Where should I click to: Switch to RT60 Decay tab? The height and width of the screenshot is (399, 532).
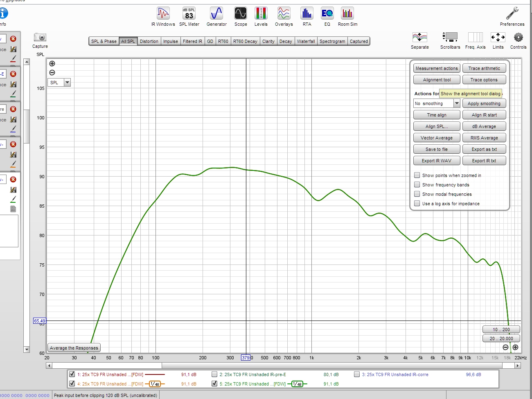245,41
